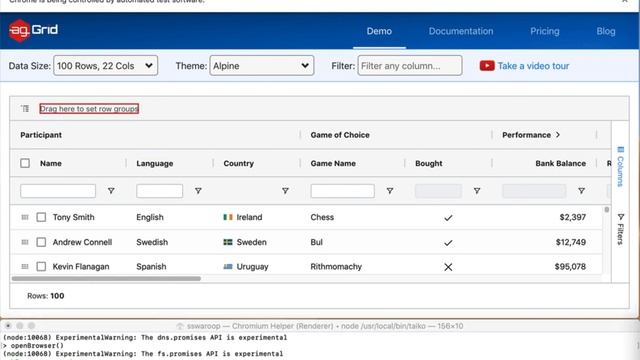Click the Drag here to set row groups text
The height and width of the screenshot is (360, 640).
click(x=89, y=109)
